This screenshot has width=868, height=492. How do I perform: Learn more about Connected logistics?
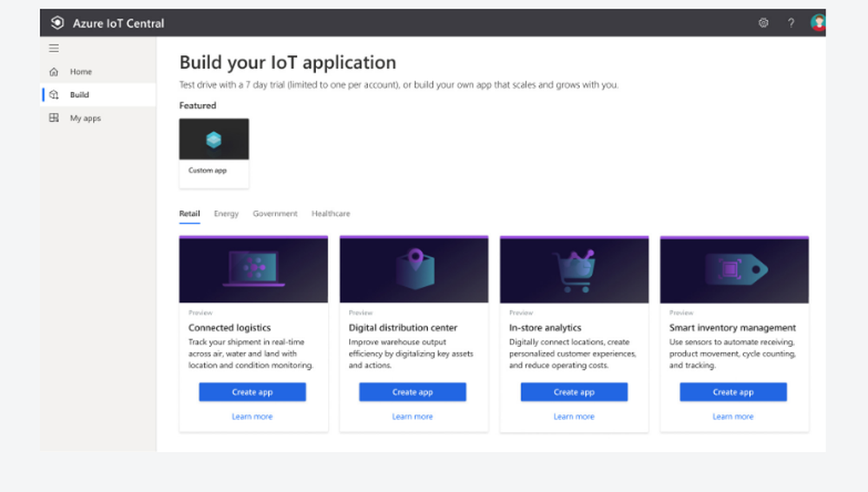point(253,417)
